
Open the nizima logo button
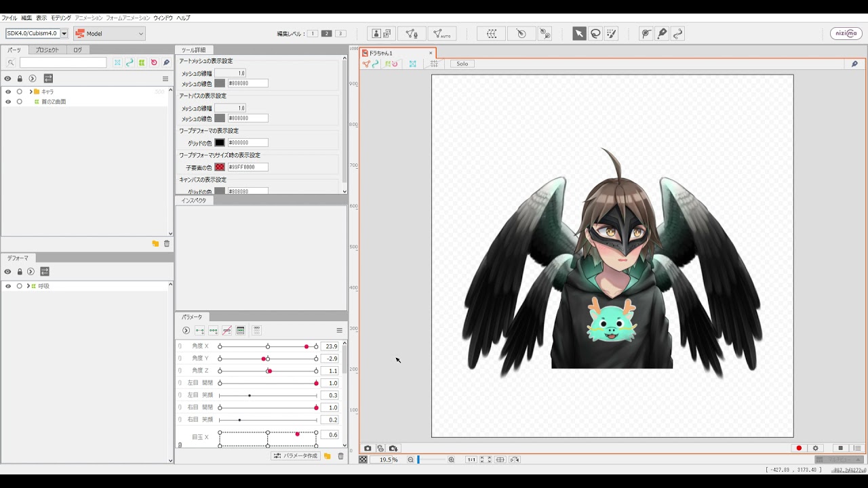pos(846,33)
